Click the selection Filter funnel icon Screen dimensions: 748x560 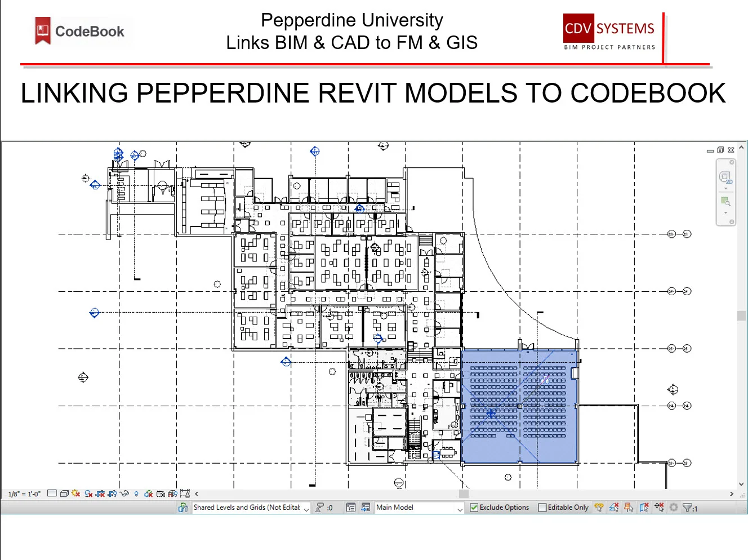click(688, 508)
